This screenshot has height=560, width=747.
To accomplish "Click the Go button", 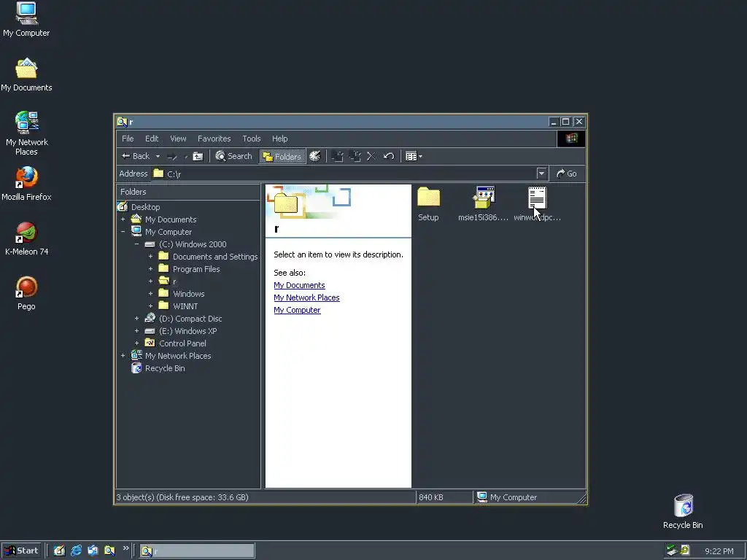I will point(567,174).
